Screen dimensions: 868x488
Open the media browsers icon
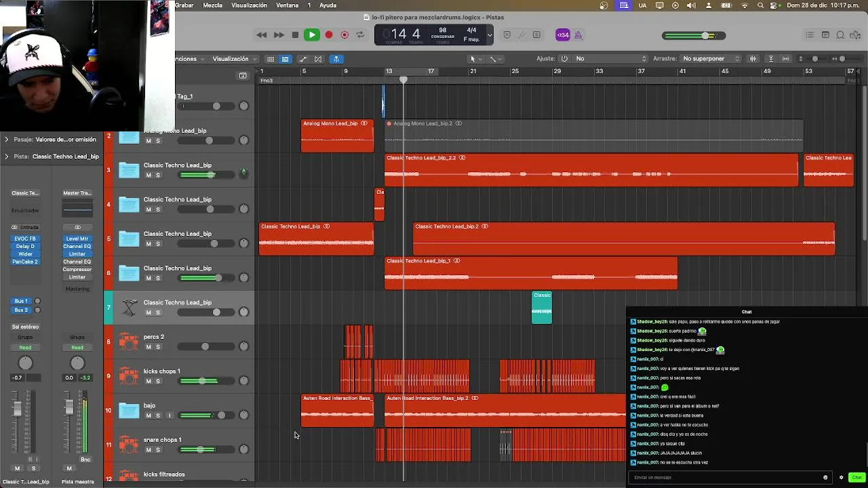pyautogui.click(x=855, y=35)
